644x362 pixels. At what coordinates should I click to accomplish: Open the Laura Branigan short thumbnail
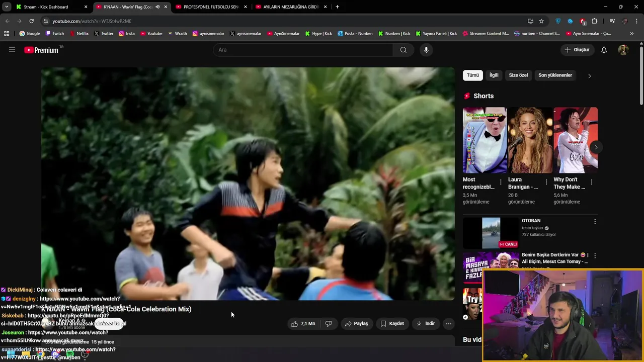(530, 140)
